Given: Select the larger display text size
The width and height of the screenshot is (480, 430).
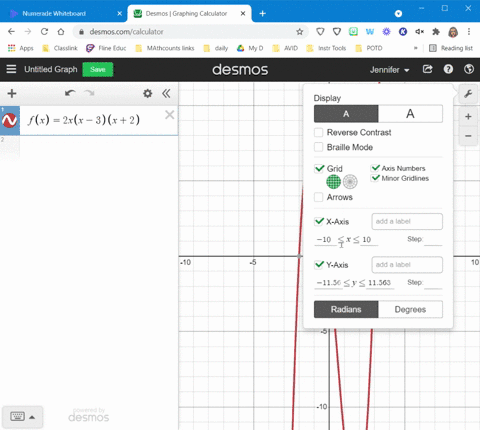Looking at the screenshot, I should [410, 114].
